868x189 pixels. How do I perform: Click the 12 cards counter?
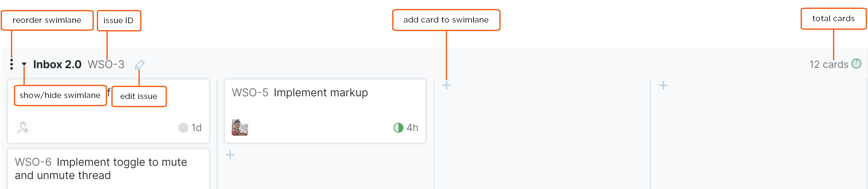pyautogui.click(x=828, y=64)
